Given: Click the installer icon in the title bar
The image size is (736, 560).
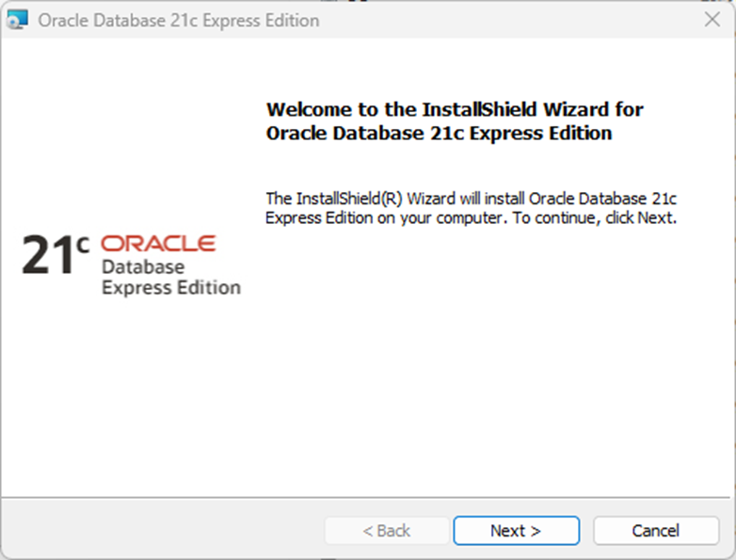Looking at the screenshot, I should pos(17,20).
